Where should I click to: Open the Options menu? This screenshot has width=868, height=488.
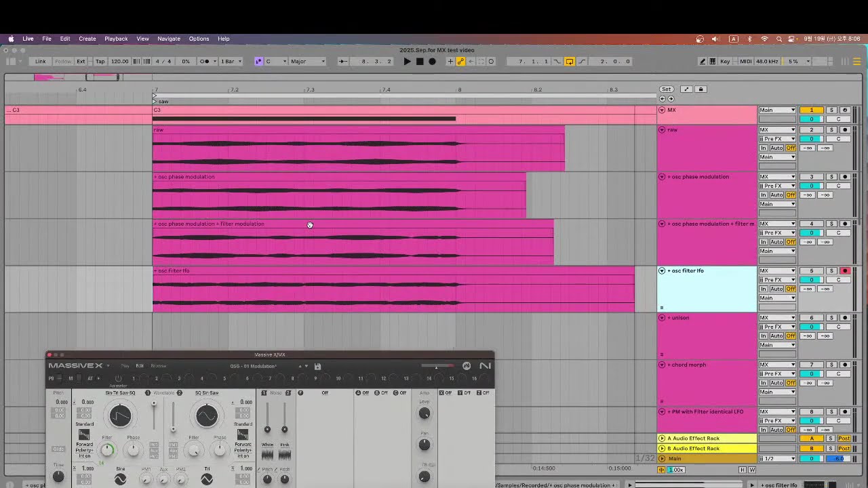(x=199, y=39)
